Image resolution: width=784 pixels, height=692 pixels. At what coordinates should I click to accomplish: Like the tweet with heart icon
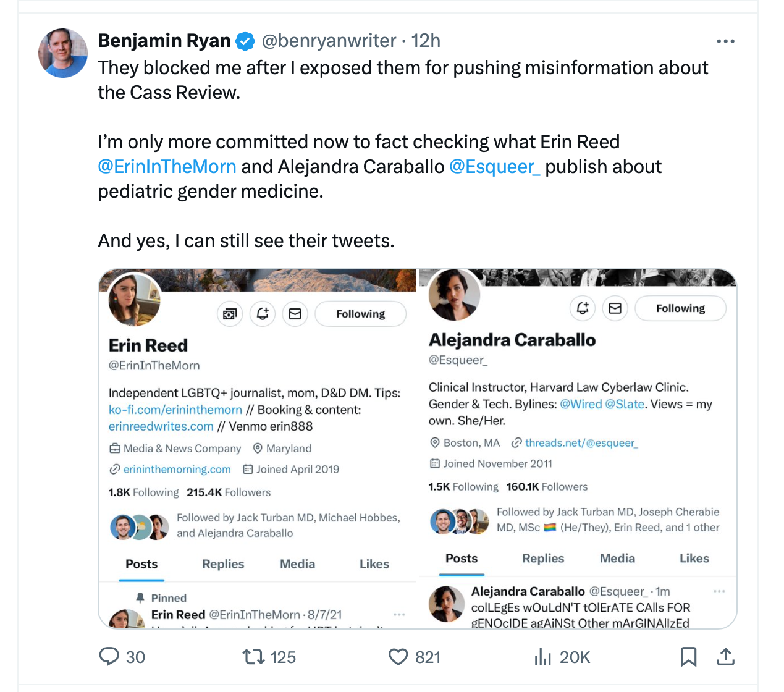coord(398,656)
